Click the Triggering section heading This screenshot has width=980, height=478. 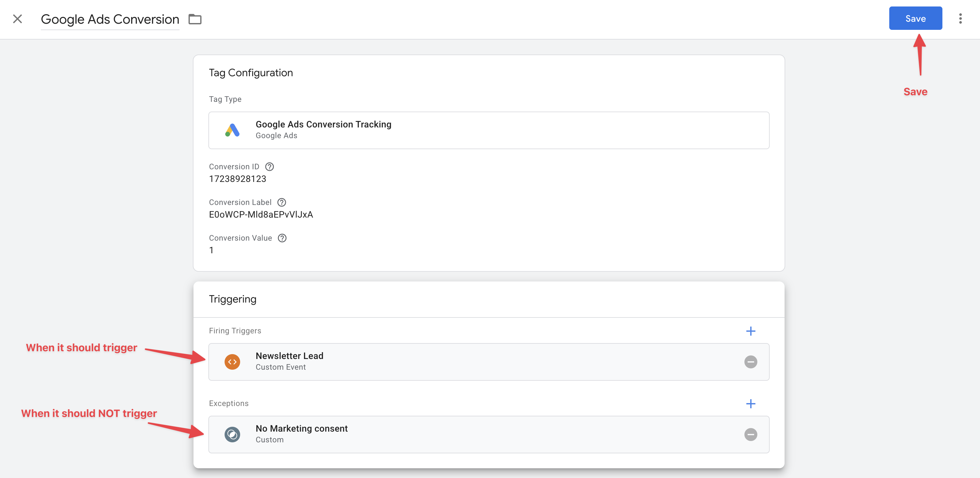[232, 299]
